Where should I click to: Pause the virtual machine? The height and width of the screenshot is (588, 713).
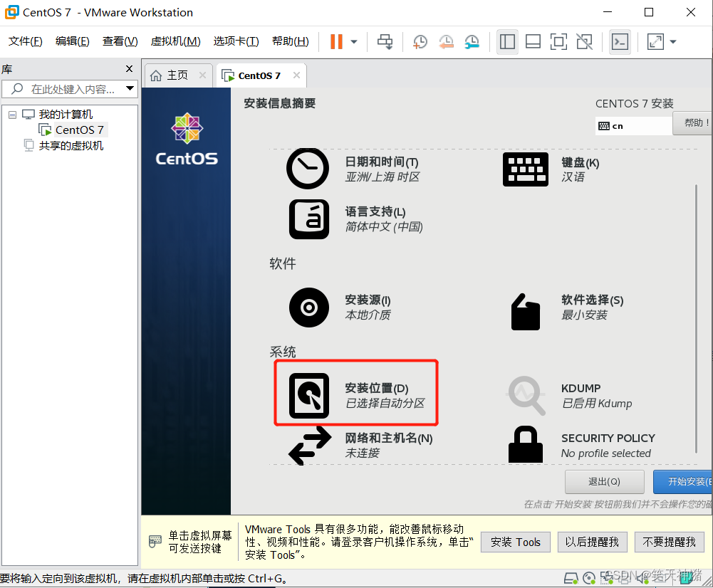336,42
